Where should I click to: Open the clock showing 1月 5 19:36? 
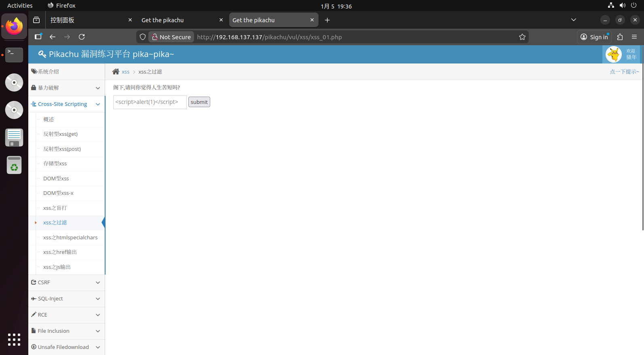tap(336, 6)
